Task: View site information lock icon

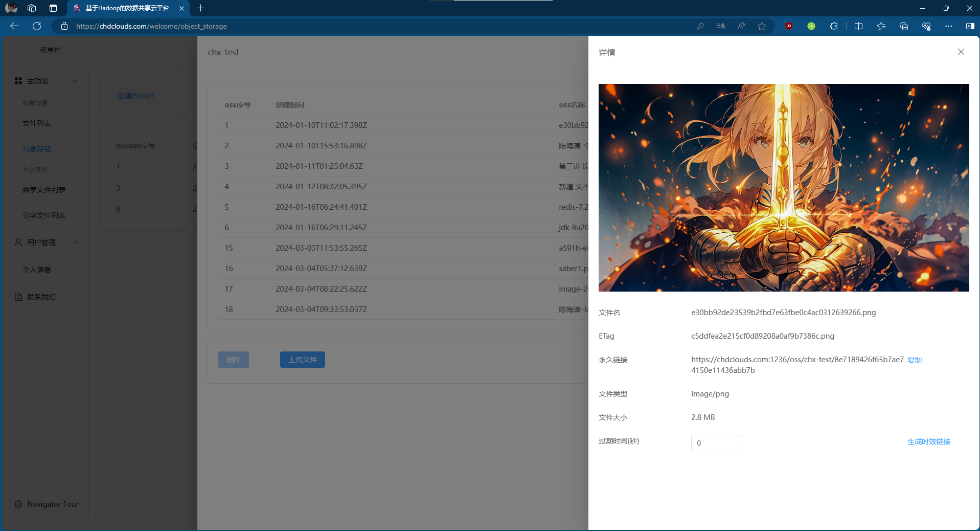Action: click(64, 26)
